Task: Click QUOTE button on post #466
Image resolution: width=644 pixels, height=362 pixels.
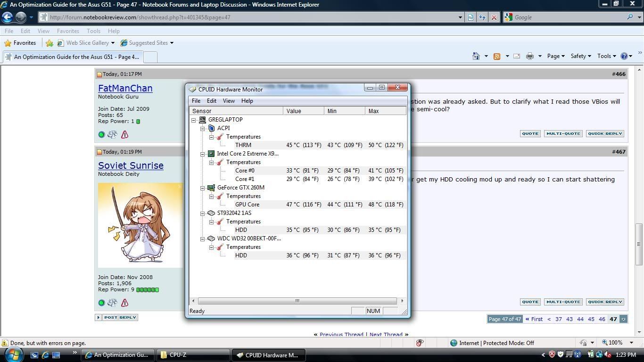Action: (530, 133)
